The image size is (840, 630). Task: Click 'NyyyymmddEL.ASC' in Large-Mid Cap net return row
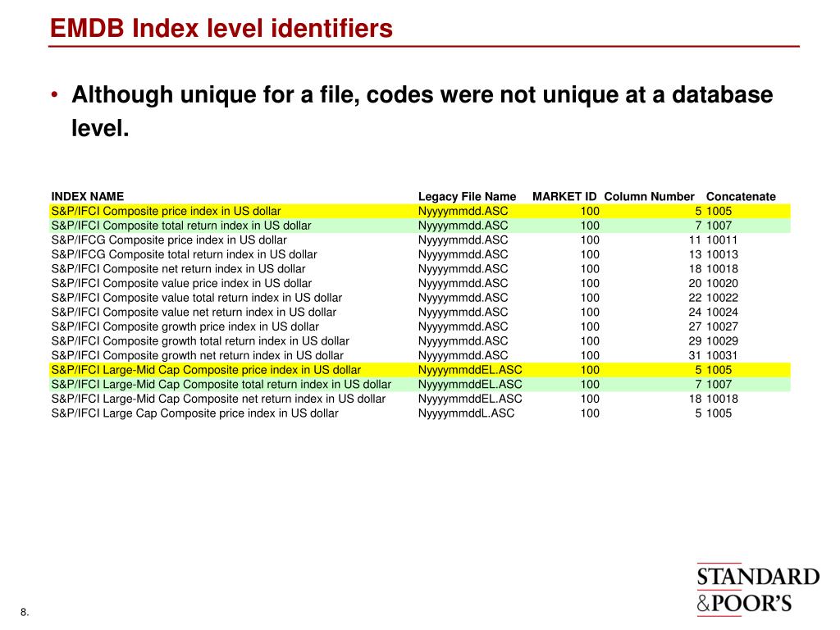[470, 399]
